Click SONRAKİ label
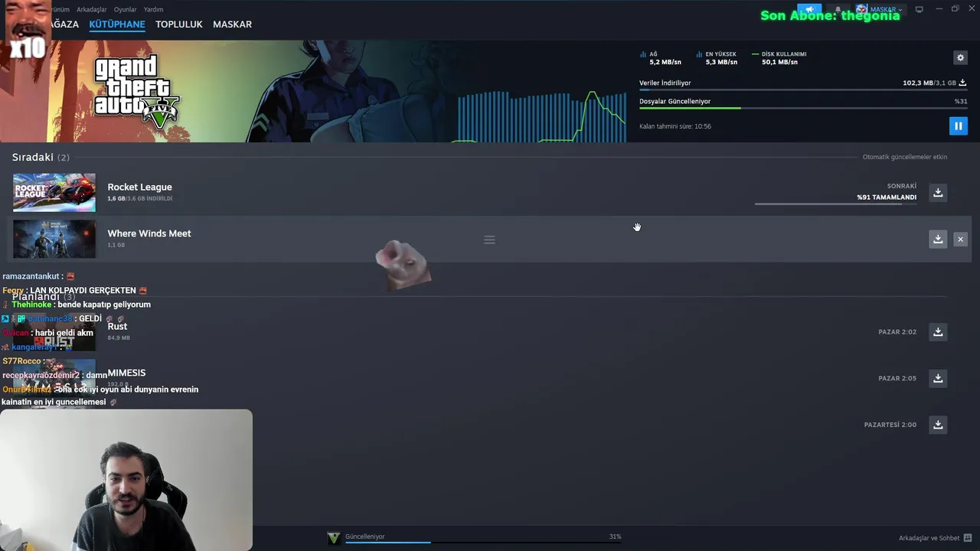The image size is (980, 551). tap(902, 186)
